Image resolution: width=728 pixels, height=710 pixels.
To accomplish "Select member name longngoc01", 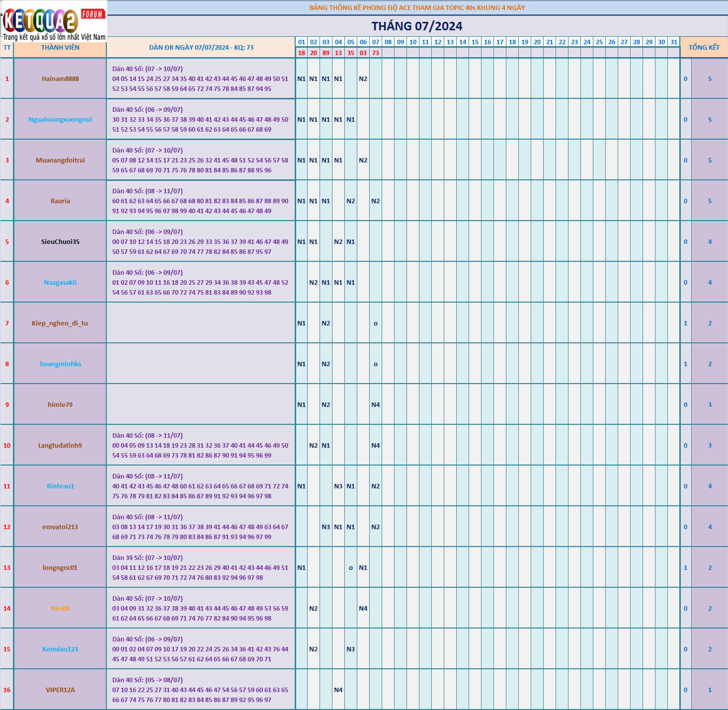I will (60, 567).
